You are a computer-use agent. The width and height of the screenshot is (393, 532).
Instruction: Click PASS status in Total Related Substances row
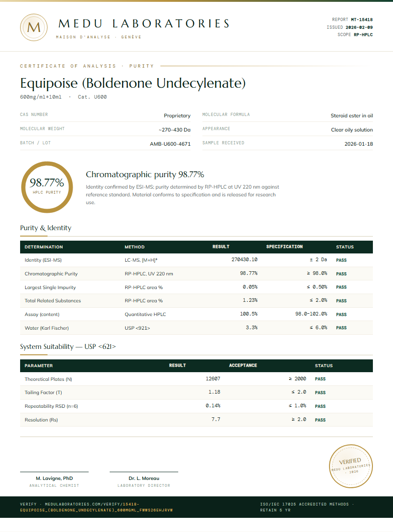(341, 301)
